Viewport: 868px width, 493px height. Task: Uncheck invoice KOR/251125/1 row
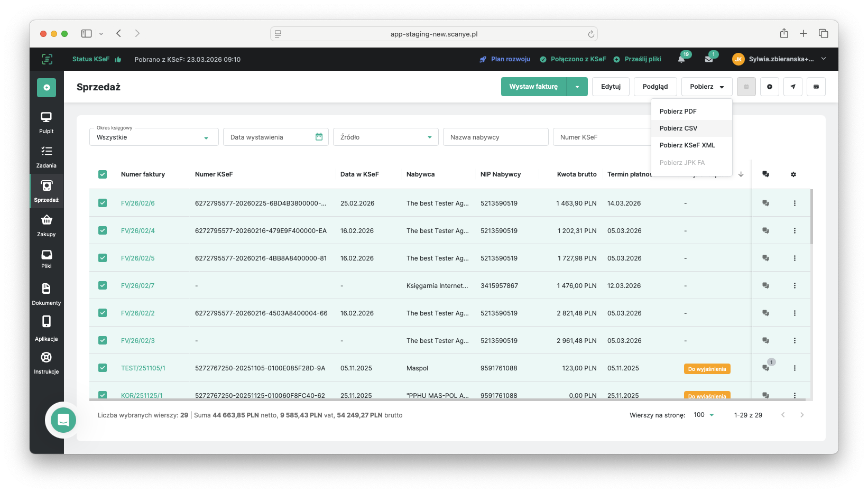tap(103, 395)
